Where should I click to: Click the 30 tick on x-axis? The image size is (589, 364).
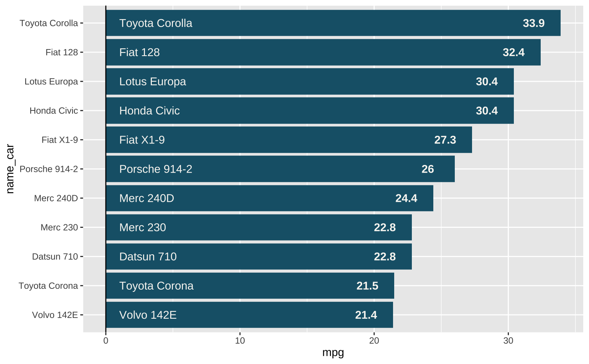[508, 341]
